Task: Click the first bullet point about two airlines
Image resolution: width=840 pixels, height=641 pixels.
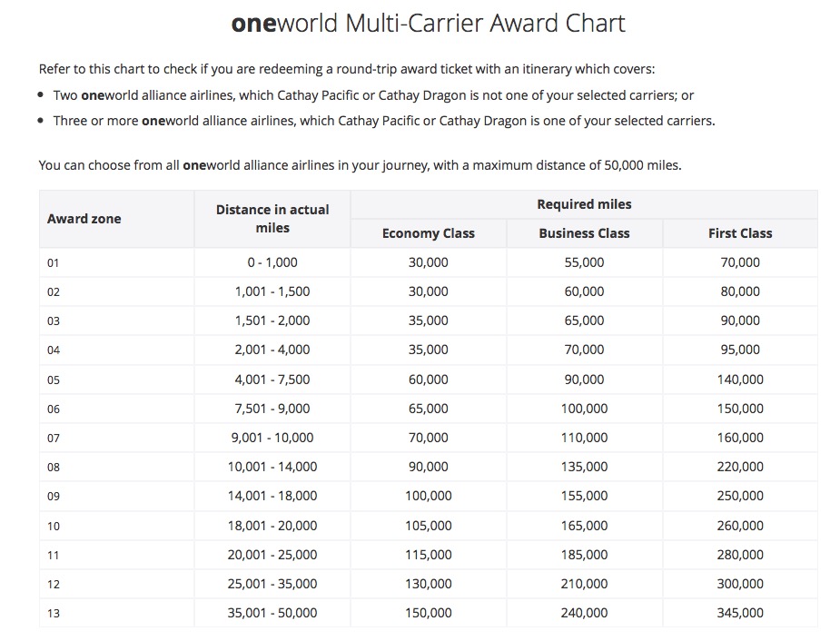Action: [373, 95]
